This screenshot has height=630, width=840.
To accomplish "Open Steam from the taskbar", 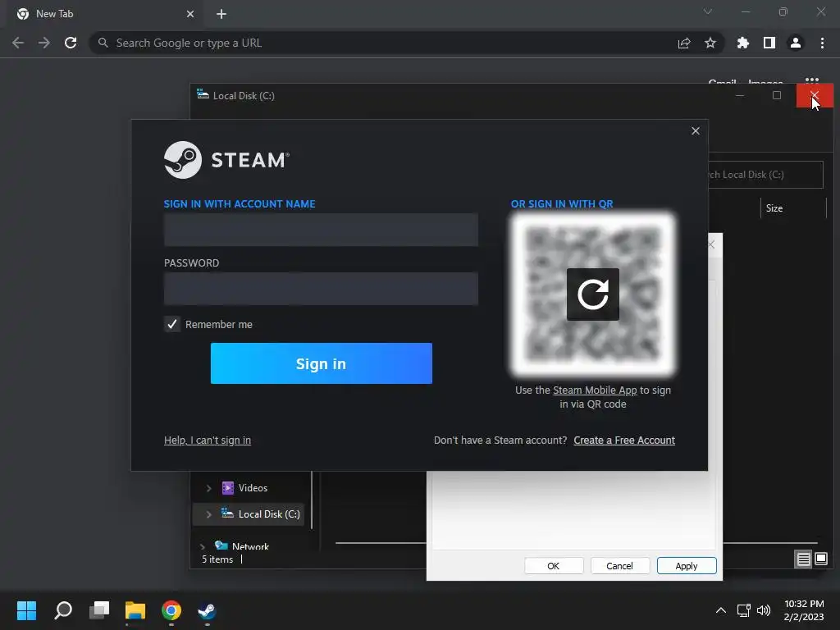I will pos(207,610).
